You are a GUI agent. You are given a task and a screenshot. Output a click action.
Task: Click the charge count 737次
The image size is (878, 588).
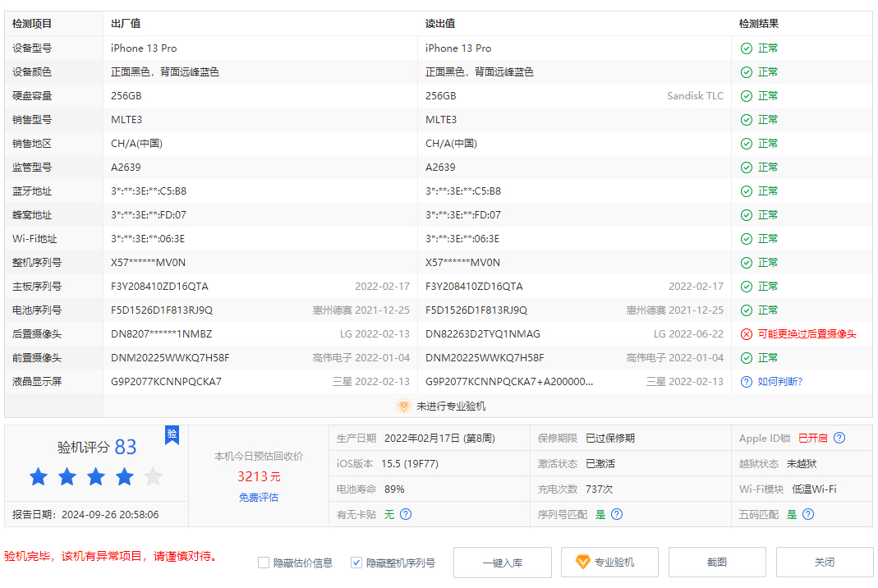(599, 489)
